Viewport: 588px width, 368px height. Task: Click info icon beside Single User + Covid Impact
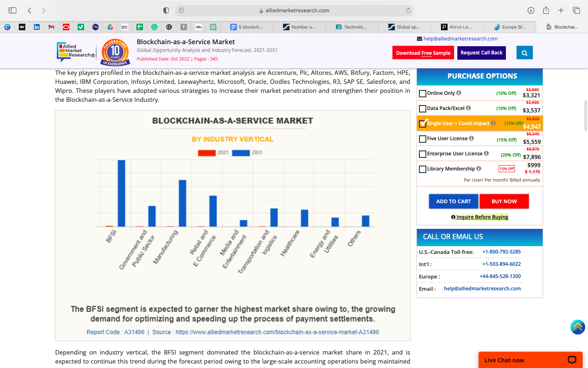click(493, 123)
